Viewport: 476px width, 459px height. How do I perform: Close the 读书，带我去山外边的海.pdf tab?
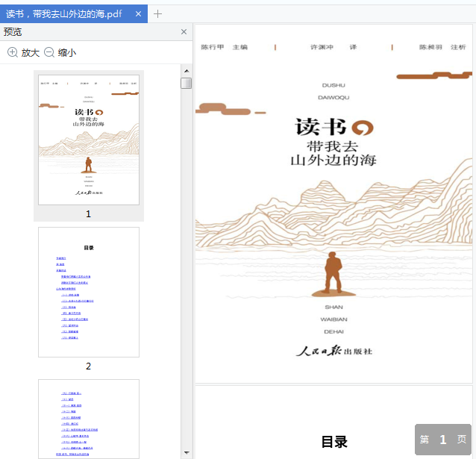click(138, 14)
